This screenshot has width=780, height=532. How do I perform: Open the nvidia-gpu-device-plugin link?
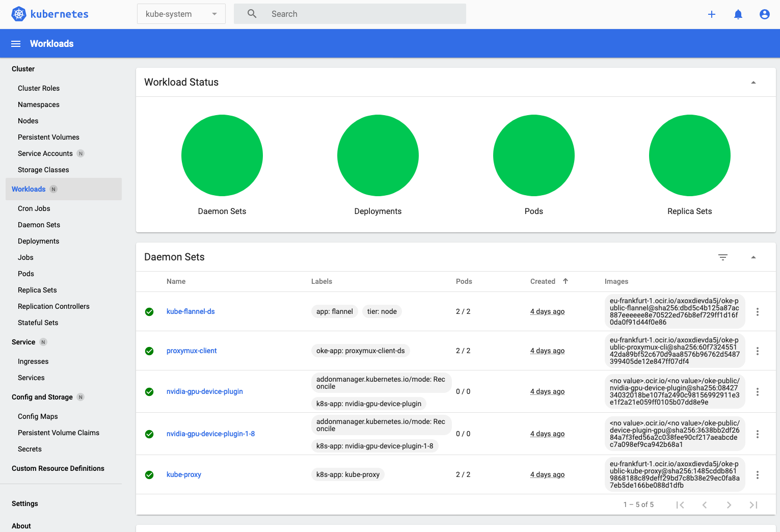pyautogui.click(x=205, y=391)
